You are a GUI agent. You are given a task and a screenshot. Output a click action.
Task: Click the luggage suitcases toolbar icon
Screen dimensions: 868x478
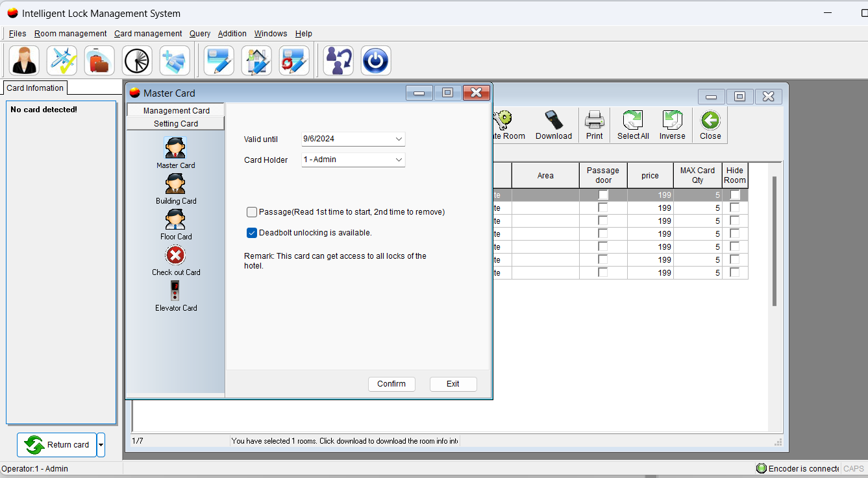click(99, 60)
